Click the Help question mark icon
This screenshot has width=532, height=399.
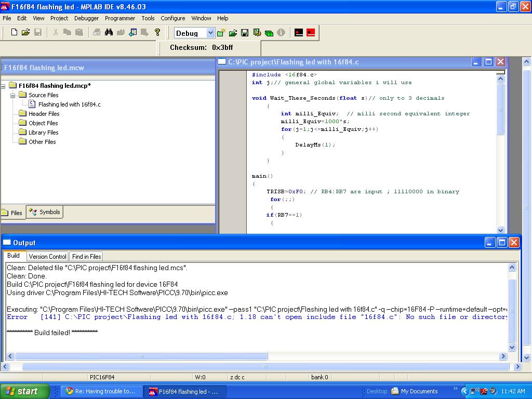[x=157, y=33]
